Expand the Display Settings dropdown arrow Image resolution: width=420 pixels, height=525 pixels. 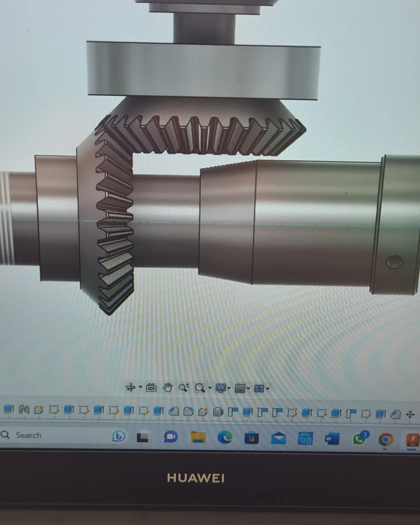pos(229,388)
